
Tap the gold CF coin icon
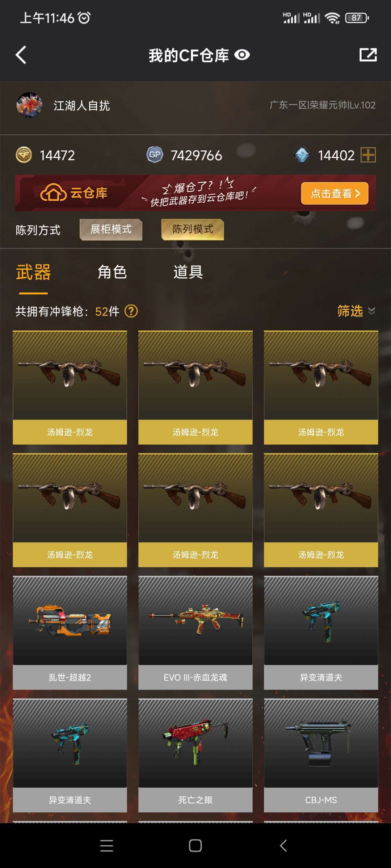point(24,155)
